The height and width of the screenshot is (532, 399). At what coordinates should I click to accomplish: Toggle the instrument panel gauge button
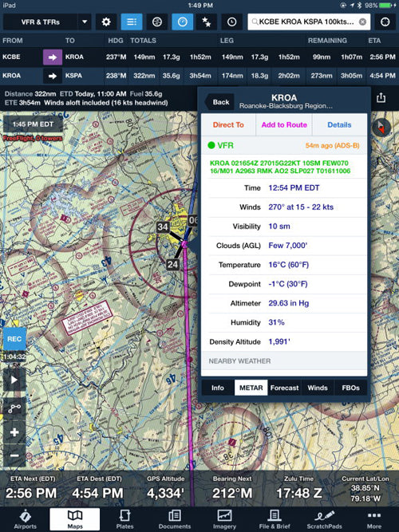pyautogui.click(x=183, y=22)
